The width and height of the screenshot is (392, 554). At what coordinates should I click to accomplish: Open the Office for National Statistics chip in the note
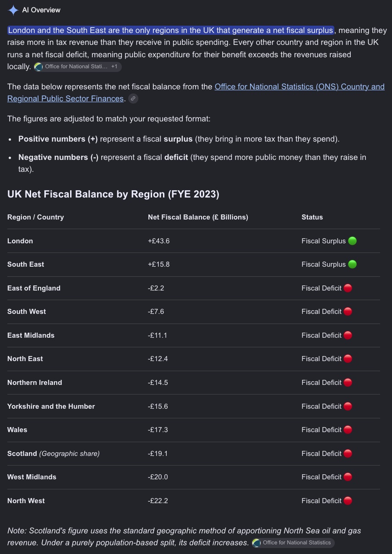[294, 543]
